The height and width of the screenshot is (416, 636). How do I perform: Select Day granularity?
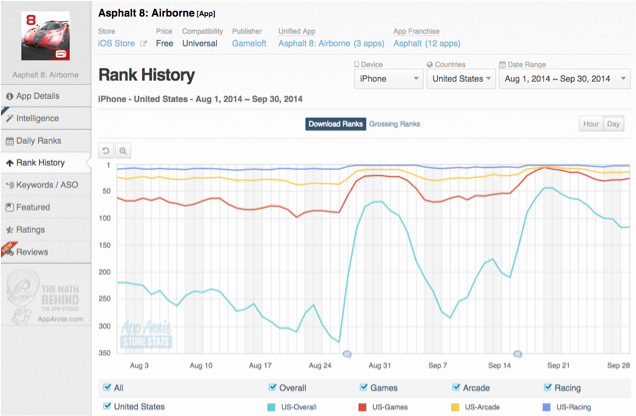[613, 124]
